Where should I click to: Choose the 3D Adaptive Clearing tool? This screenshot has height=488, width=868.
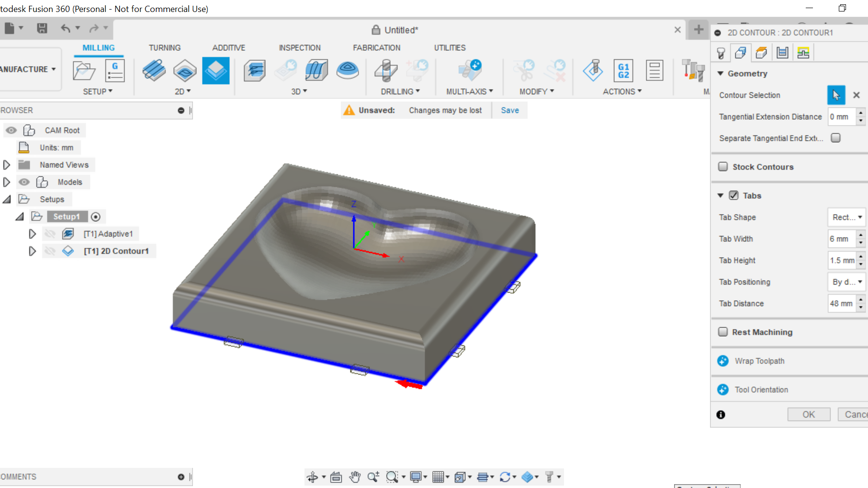point(255,71)
